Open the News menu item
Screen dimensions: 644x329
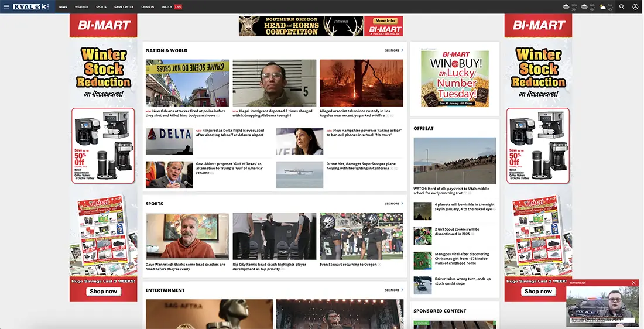coord(63,7)
